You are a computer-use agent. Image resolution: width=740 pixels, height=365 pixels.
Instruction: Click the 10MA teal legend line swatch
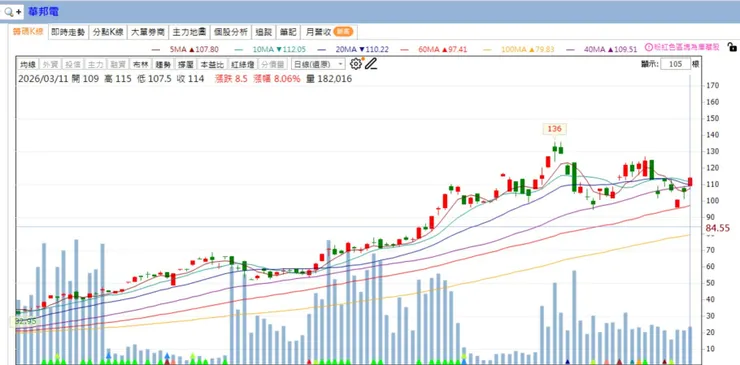click(239, 49)
